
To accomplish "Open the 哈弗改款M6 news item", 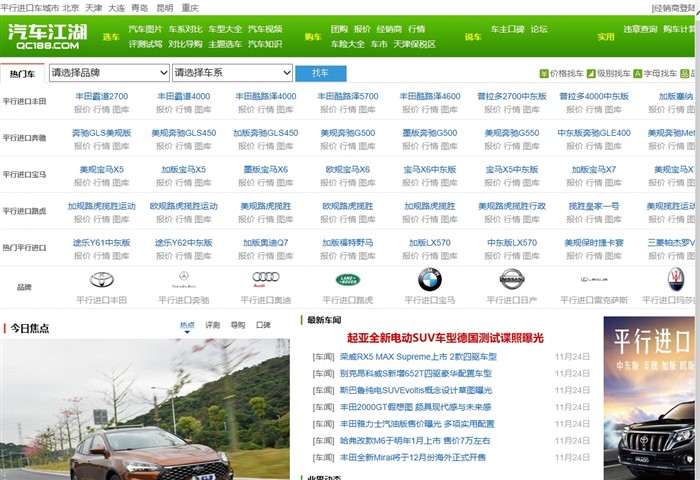I will click(x=415, y=441).
